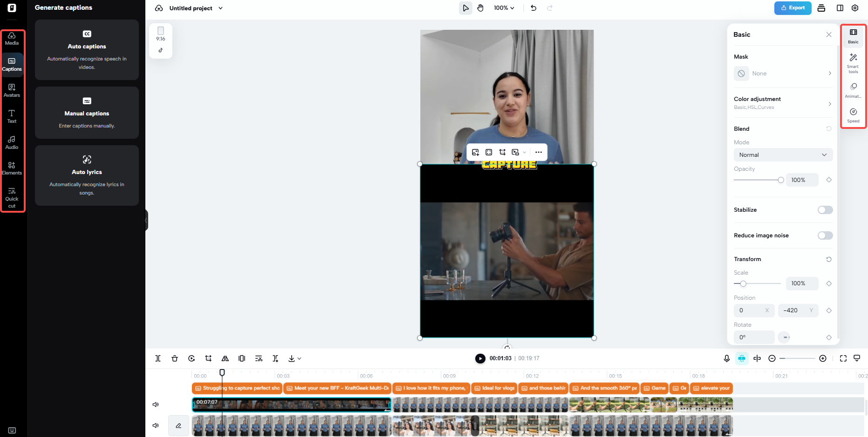Activate the hand pan tool
868x437 pixels.
point(480,8)
